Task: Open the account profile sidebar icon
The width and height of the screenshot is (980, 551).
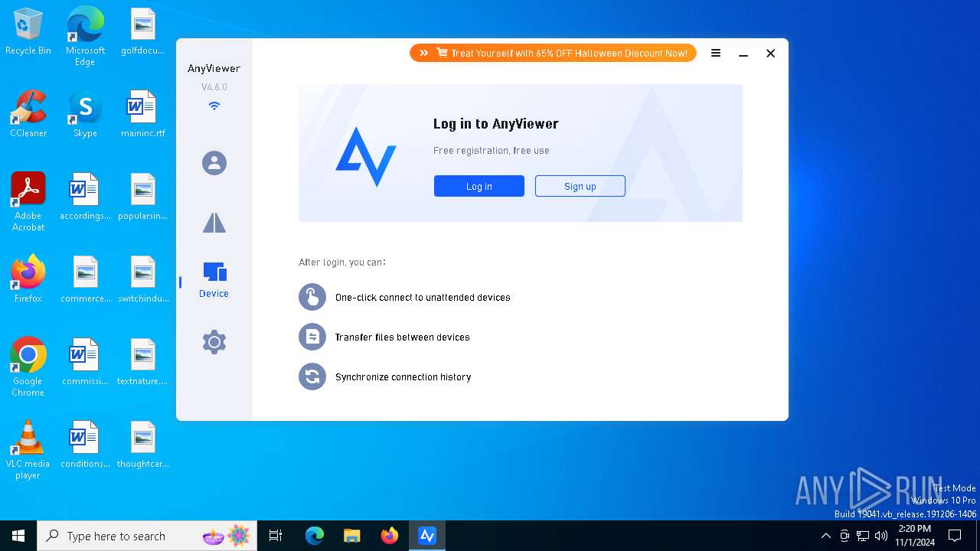Action: pos(214,163)
